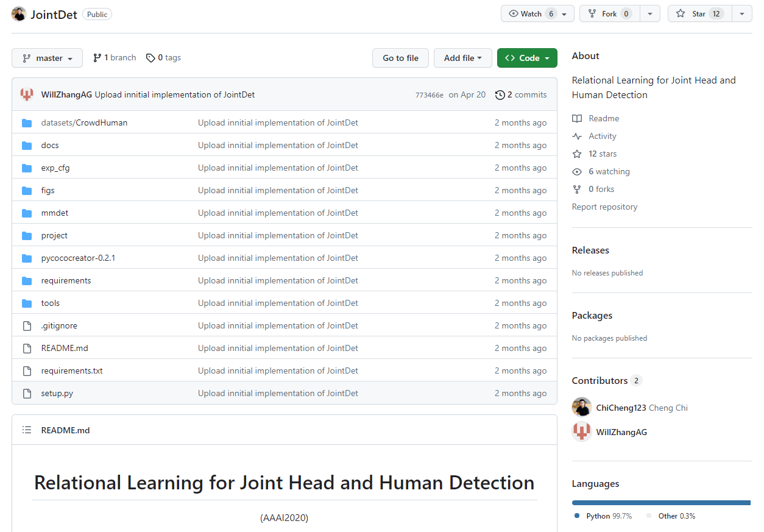The width and height of the screenshot is (764, 532).
Task: Open the 0 tags link
Action: 163,58
